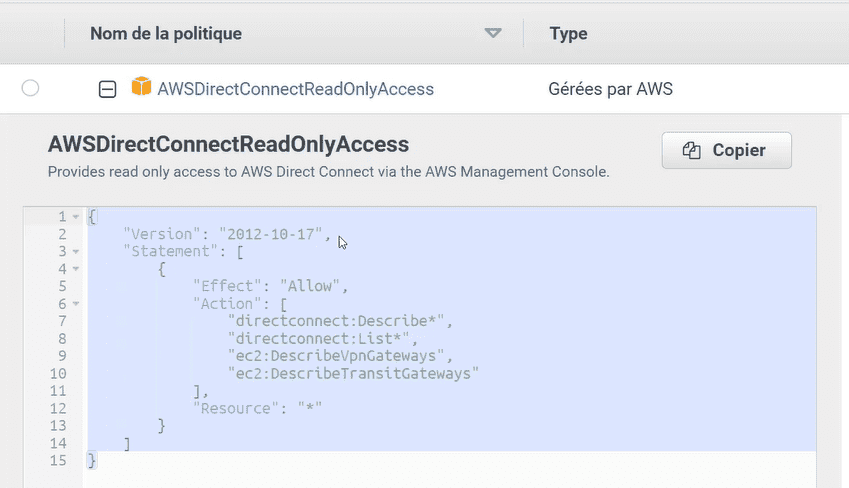
Task: Collapse the AWSDirectConnectReadOnlyAccess policy details
Action: 107,89
